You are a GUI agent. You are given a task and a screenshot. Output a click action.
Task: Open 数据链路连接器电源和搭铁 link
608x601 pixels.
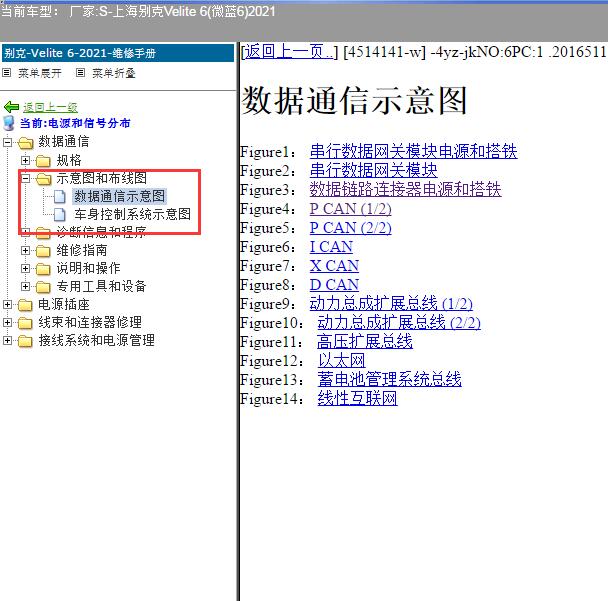tap(405, 189)
